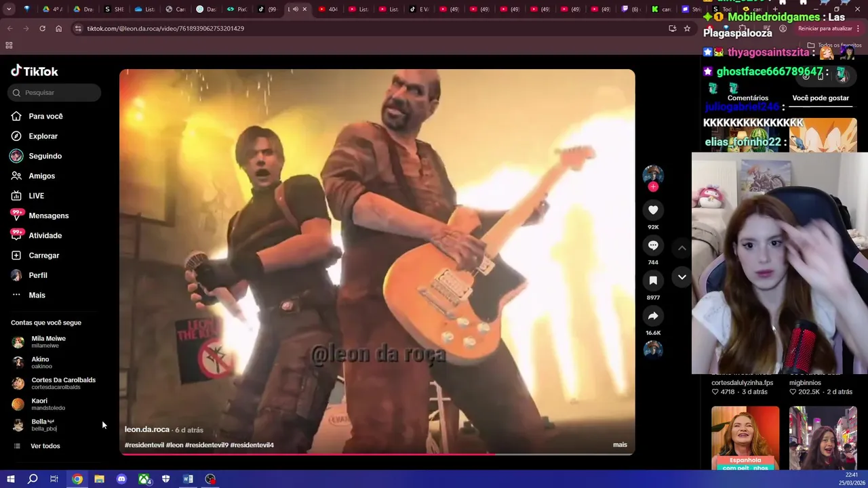Open Mila Meiwe followed account
868x488 pixels.
click(x=48, y=342)
